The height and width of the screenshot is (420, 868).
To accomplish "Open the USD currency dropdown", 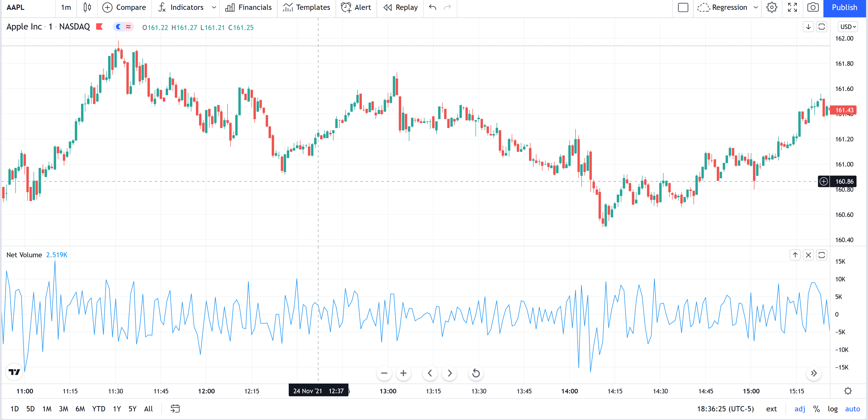I will coord(848,27).
